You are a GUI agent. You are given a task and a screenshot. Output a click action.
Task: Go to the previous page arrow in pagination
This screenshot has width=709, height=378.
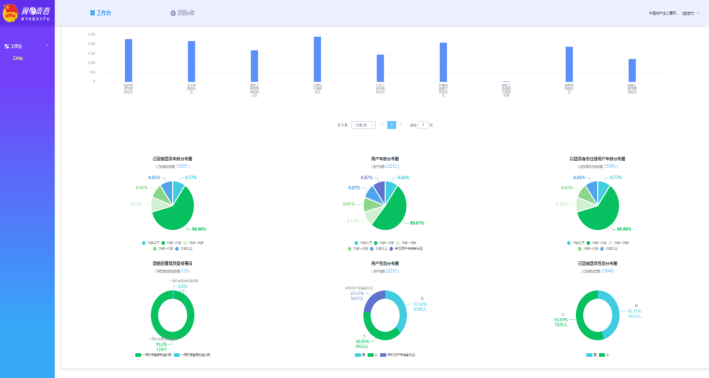[382, 125]
